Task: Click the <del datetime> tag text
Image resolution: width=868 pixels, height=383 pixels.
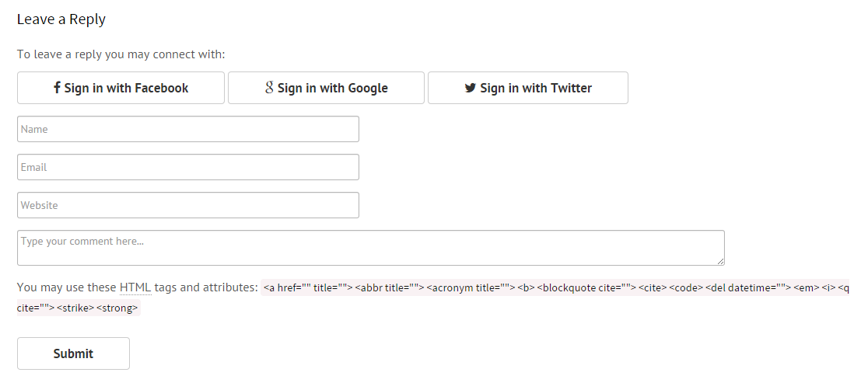Action: (x=748, y=288)
